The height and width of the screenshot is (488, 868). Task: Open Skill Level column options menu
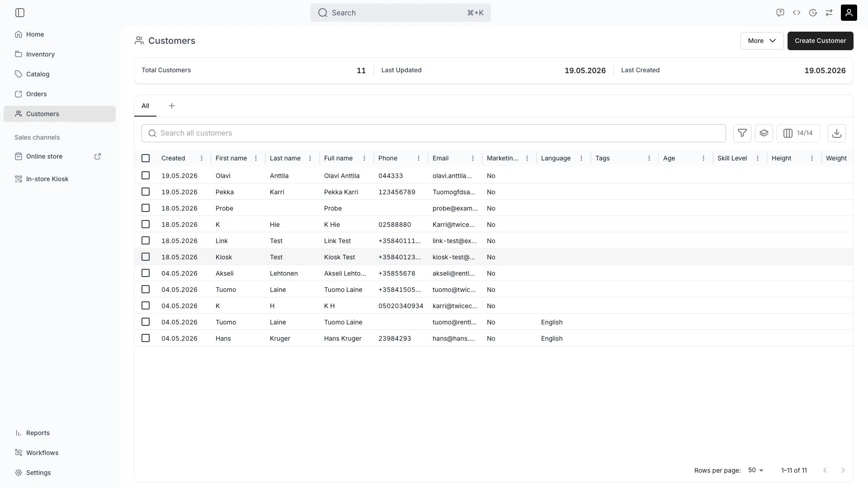(758, 158)
